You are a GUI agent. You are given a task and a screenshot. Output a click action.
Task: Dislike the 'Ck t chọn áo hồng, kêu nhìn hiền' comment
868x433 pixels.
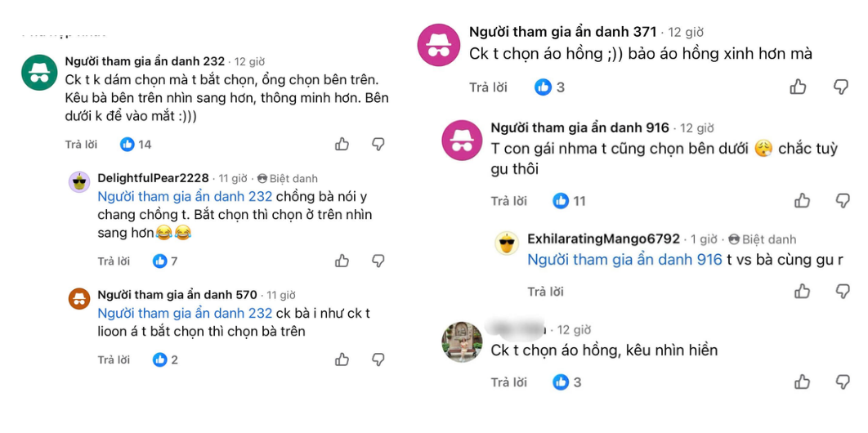tap(843, 382)
